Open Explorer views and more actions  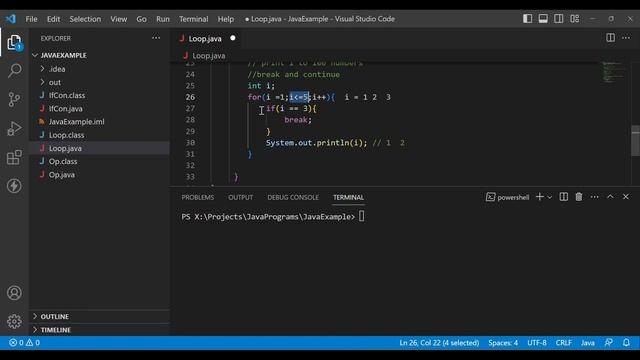point(156,38)
